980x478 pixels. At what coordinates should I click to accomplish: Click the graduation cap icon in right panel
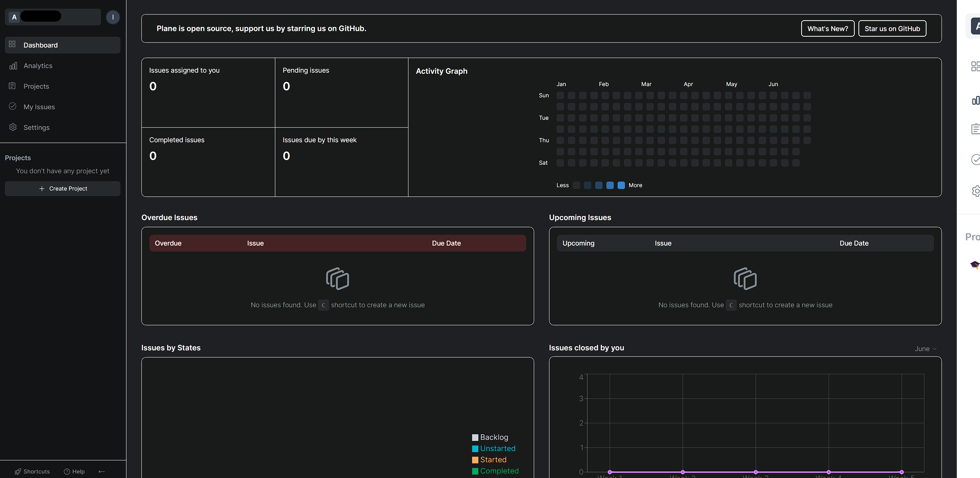976,265
